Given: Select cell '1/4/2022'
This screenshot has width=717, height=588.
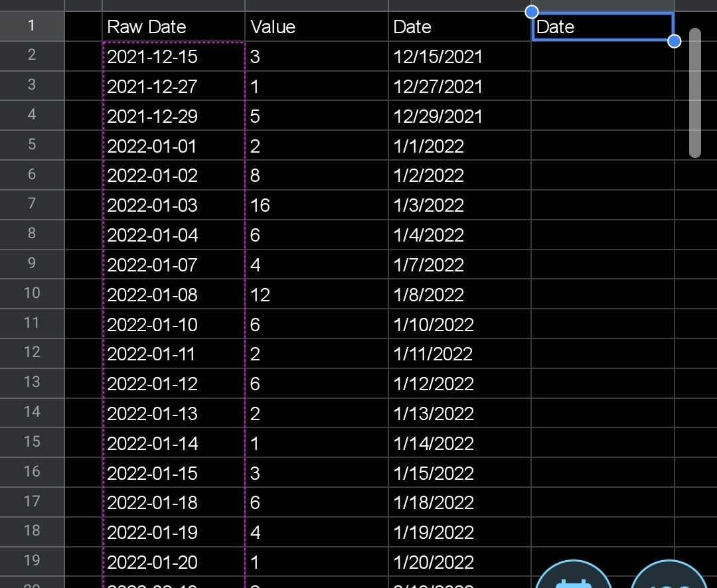Looking at the screenshot, I should coord(459,235).
